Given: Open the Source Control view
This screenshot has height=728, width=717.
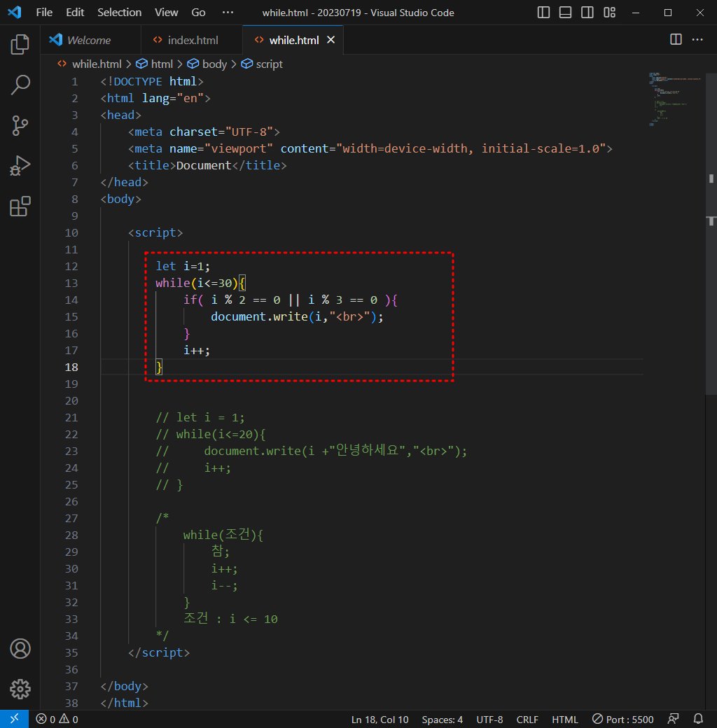Looking at the screenshot, I should [x=20, y=125].
